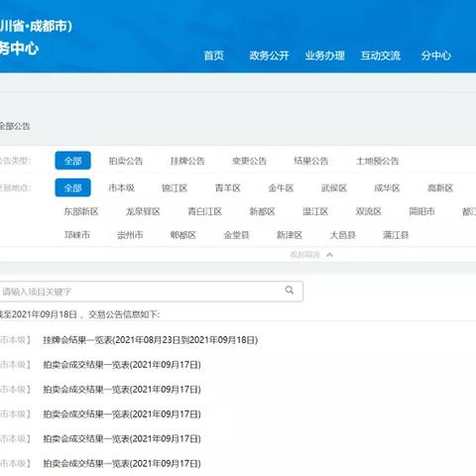Select 全部 in the trading location row
This screenshot has height=476, width=476.
72,187
